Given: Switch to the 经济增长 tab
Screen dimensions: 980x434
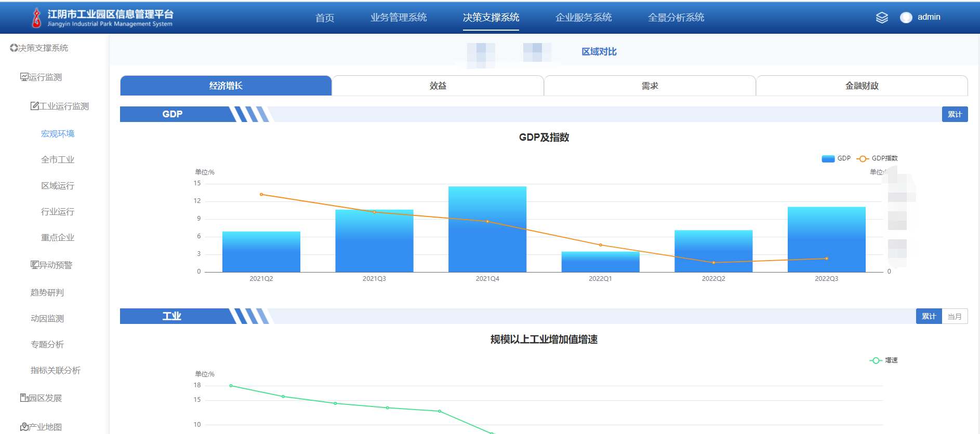Looking at the screenshot, I should pos(226,86).
